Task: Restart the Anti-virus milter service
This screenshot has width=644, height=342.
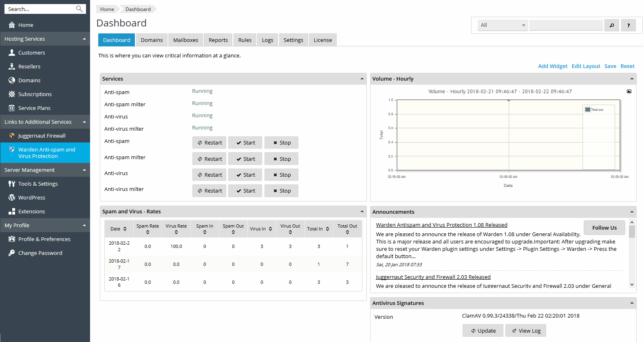Action: (209, 191)
